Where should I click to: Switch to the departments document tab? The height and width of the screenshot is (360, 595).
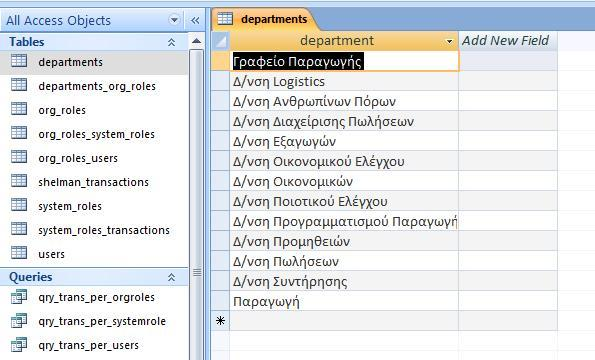pyautogui.click(x=265, y=19)
